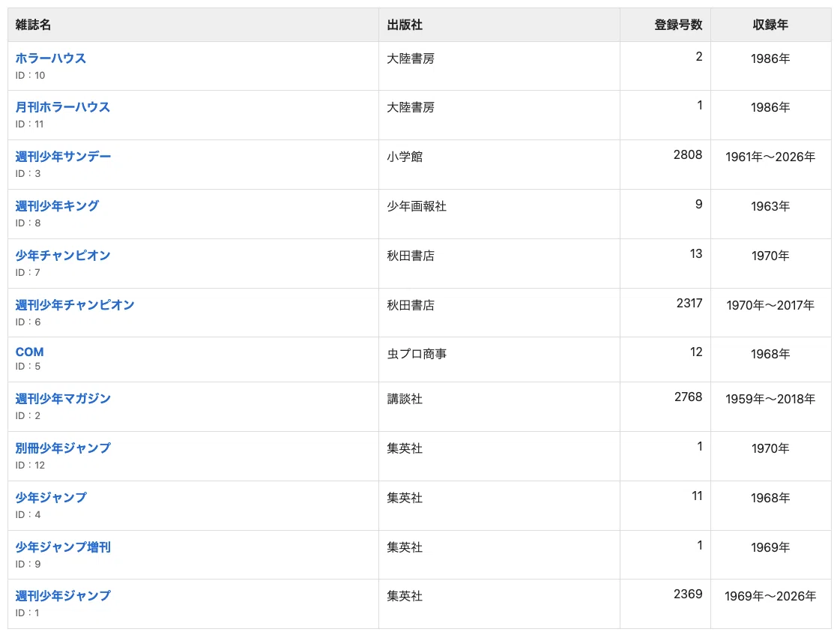Select the issue count 2317

tap(689, 304)
